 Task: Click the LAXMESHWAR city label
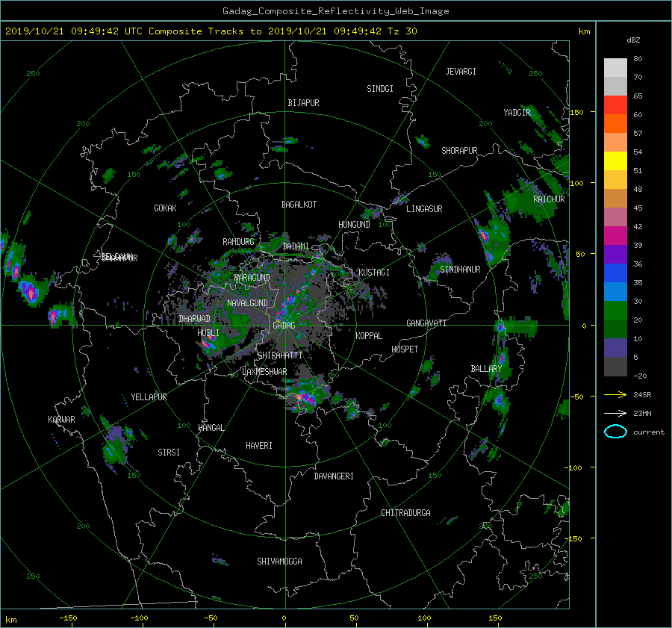click(x=264, y=372)
